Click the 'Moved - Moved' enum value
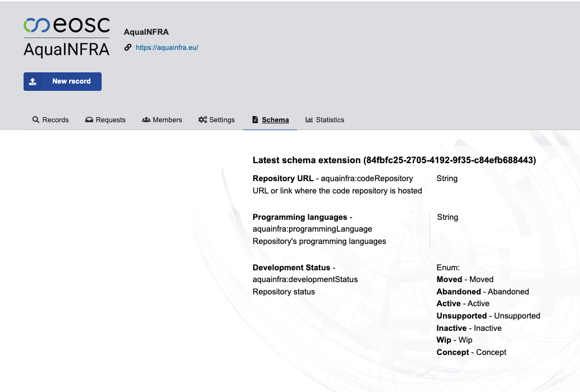 click(465, 279)
